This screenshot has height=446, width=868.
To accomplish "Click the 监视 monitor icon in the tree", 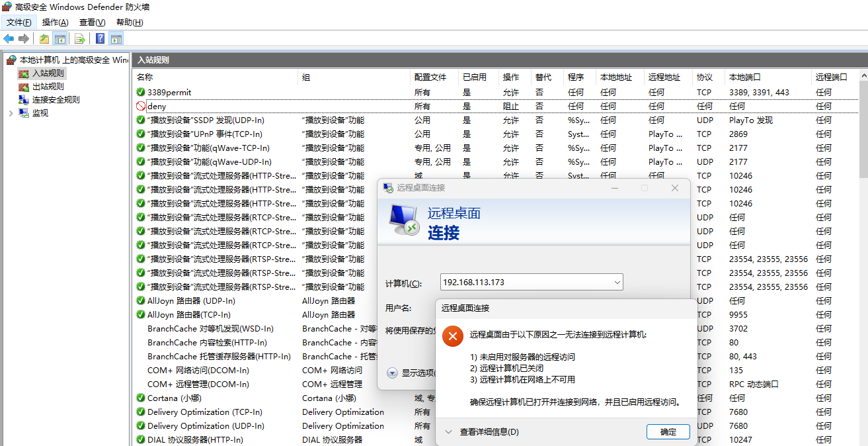I will [24, 113].
